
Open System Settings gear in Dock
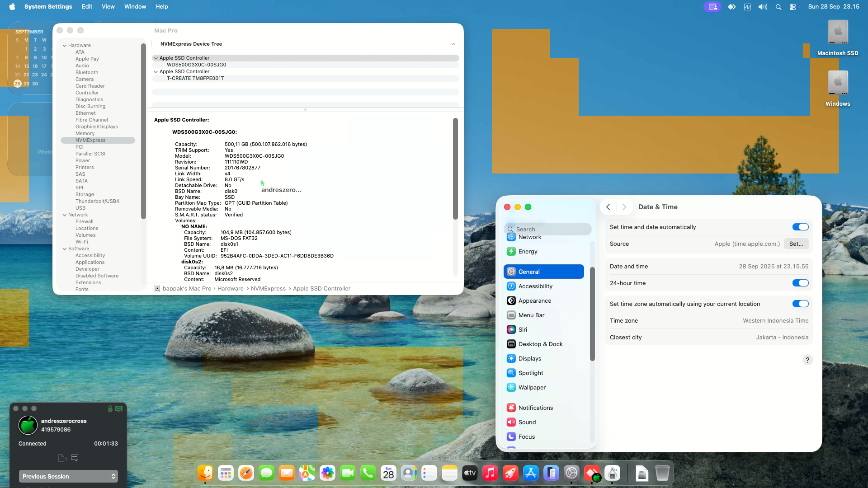pos(571,473)
